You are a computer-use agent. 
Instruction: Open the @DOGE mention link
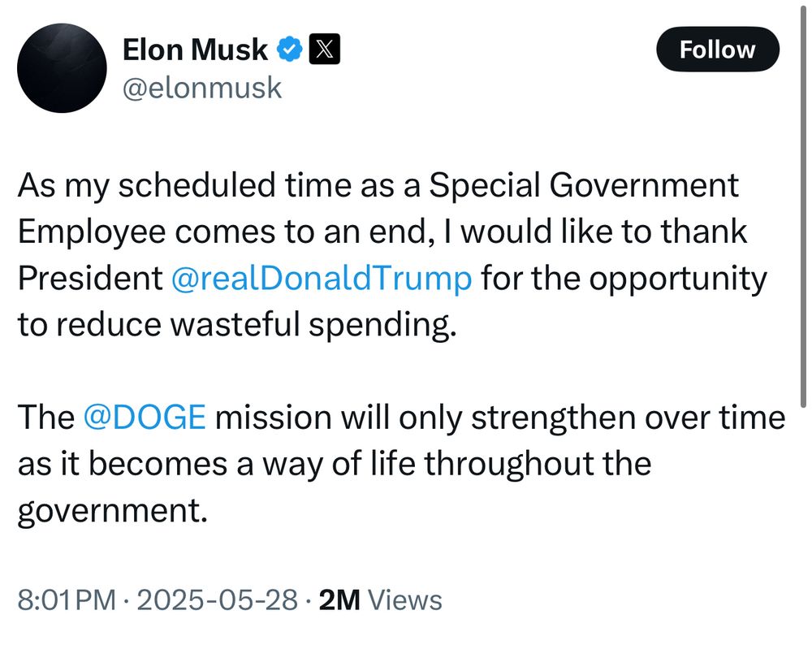point(145,418)
